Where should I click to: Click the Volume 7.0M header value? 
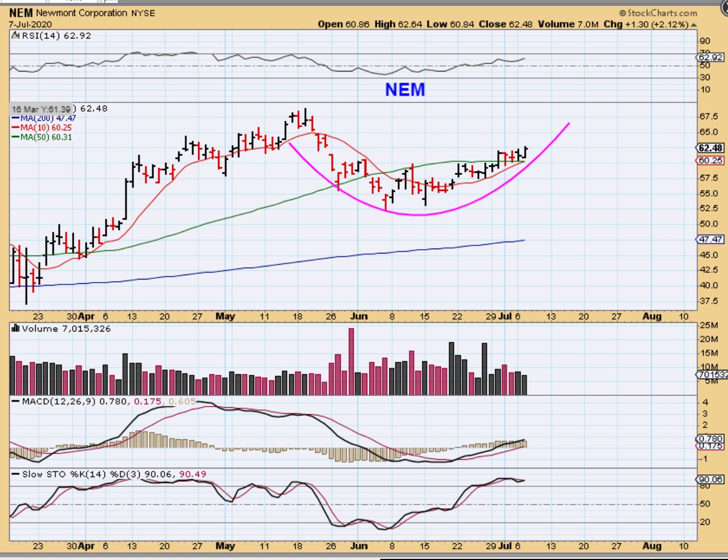(568, 24)
